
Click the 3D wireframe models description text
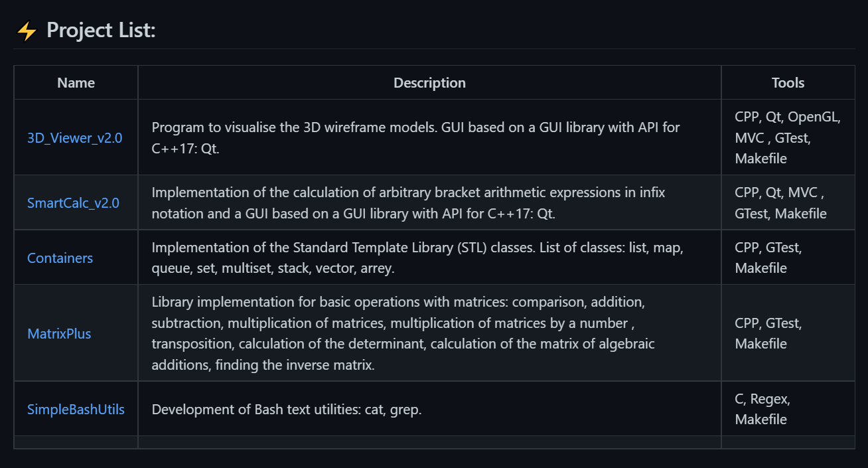tap(416, 137)
